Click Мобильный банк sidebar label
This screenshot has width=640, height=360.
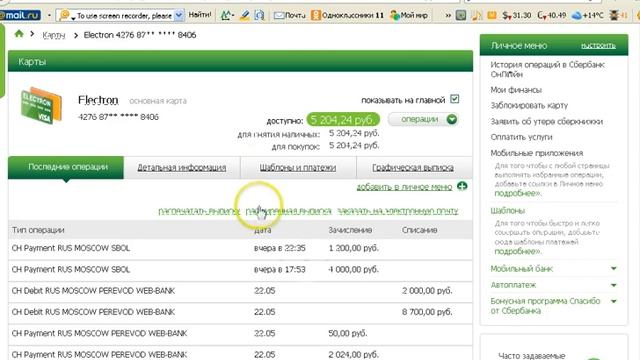[x=521, y=269]
